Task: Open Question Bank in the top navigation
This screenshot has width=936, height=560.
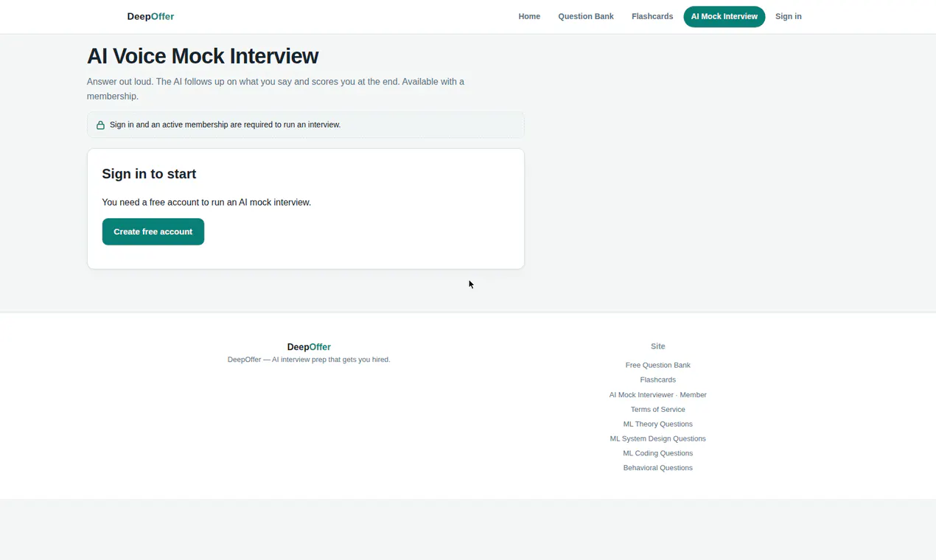Action: coord(586,16)
